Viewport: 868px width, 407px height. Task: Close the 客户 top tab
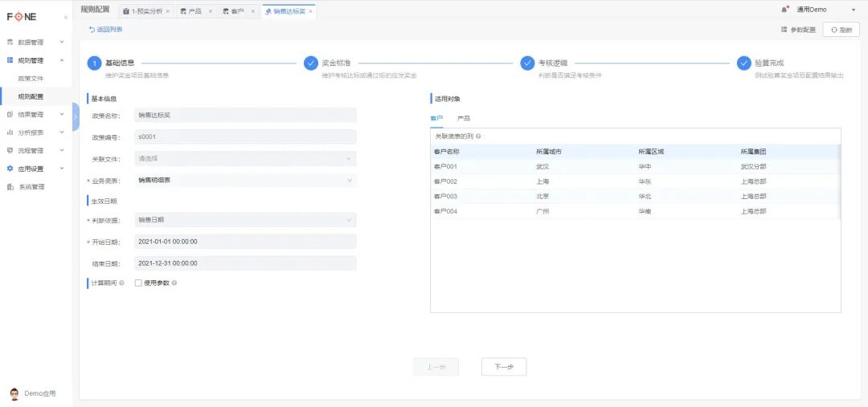253,11
